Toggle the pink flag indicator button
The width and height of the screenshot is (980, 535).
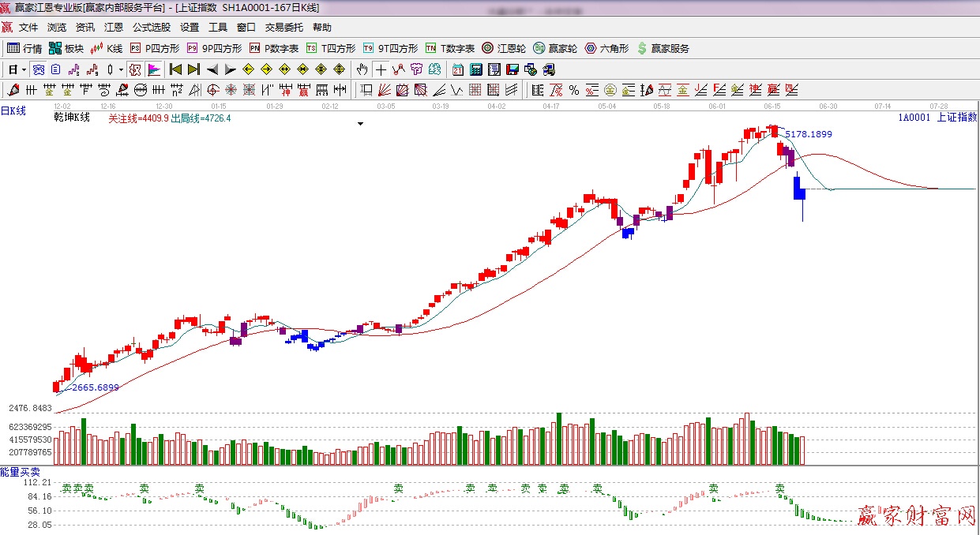(153, 69)
